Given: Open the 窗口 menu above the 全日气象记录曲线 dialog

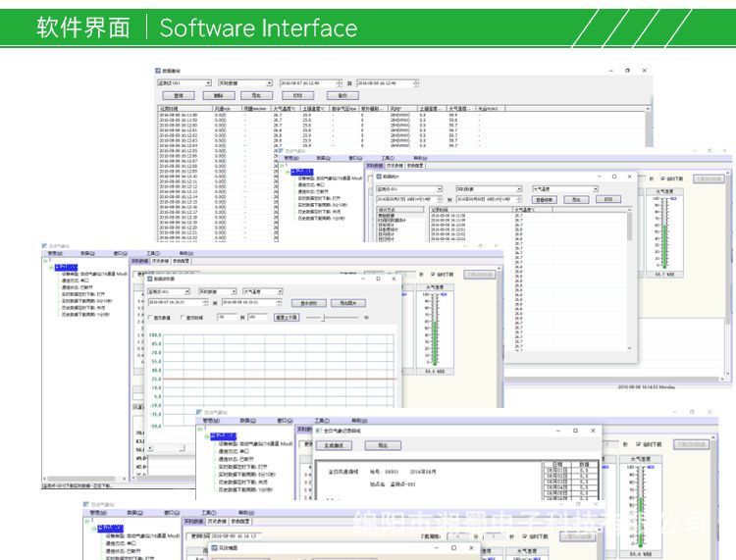Looking at the screenshot, I should (285, 421).
